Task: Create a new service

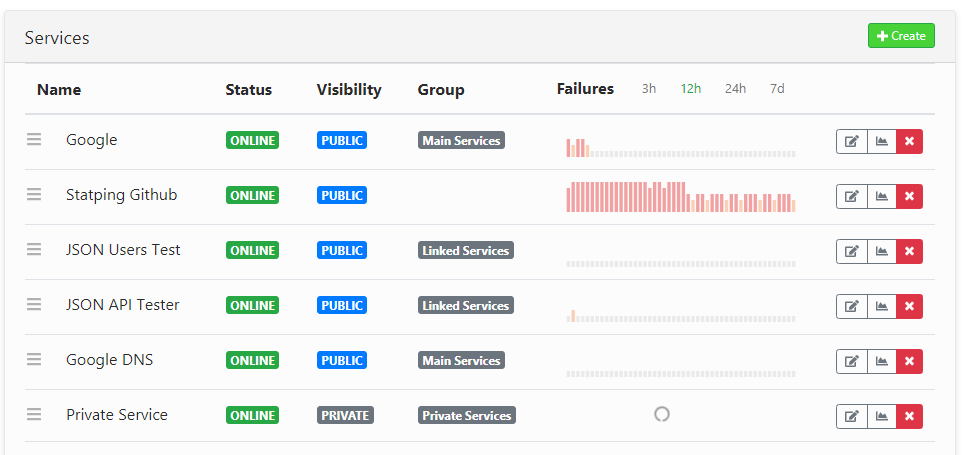Action: click(901, 36)
